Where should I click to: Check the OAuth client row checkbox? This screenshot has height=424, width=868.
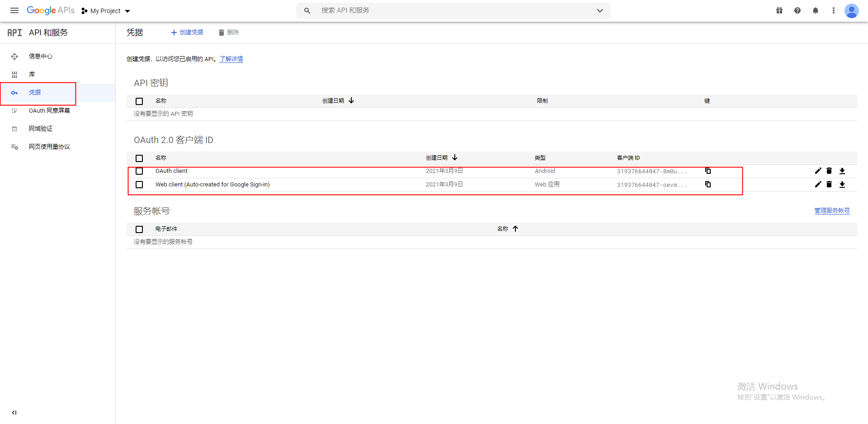pos(139,171)
